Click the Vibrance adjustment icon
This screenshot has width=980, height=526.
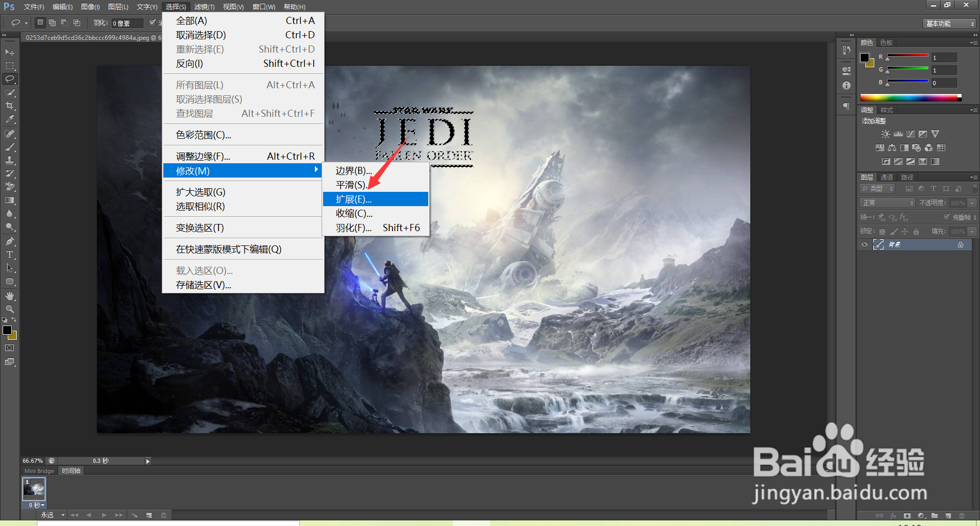(x=935, y=134)
